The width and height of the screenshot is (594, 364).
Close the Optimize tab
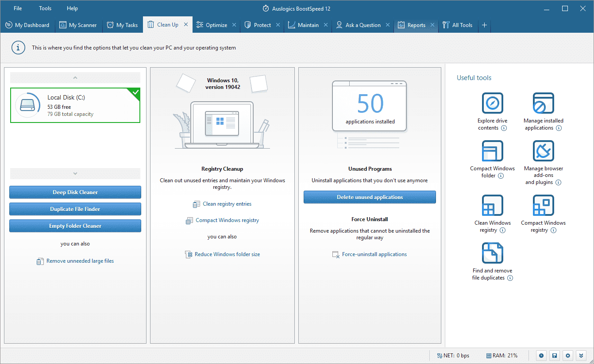click(235, 25)
